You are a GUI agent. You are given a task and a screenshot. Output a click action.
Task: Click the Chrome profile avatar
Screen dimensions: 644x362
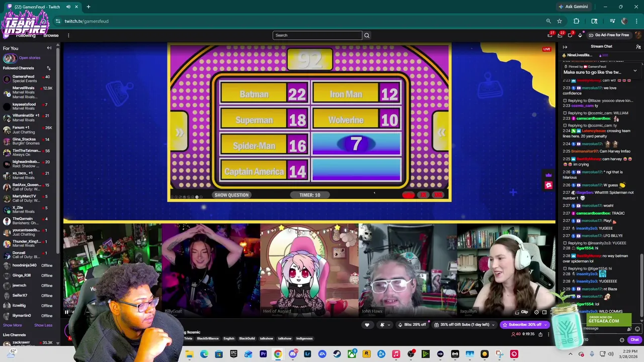click(x=624, y=21)
